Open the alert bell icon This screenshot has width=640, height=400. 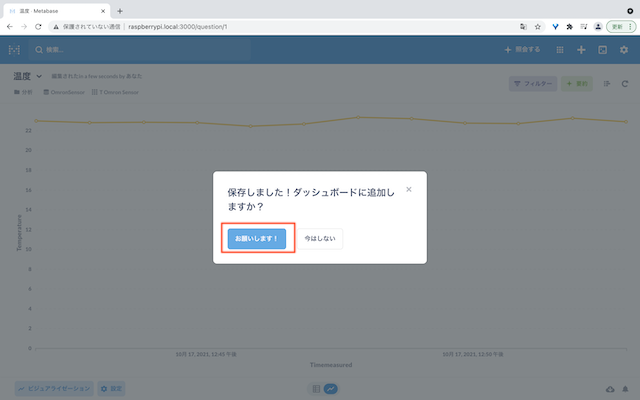pos(625,389)
